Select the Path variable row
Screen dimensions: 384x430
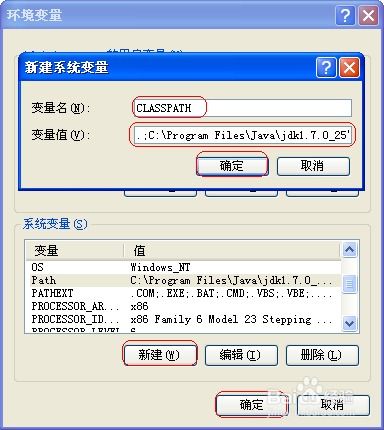point(183,280)
